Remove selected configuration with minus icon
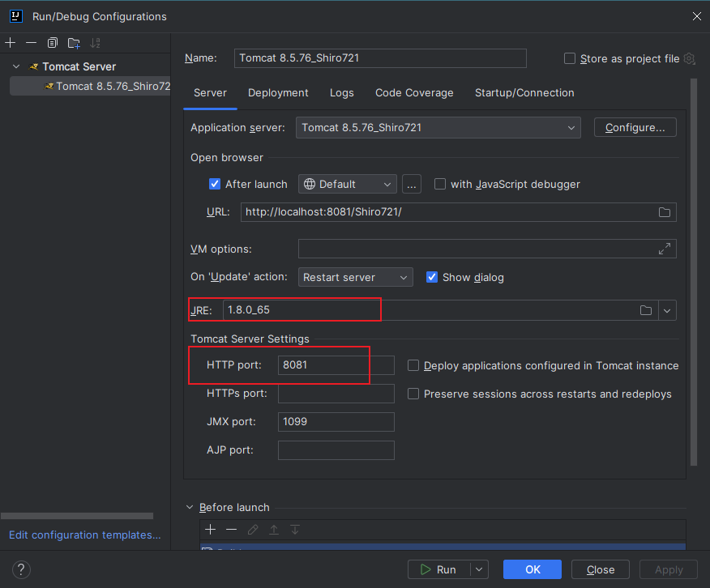This screenshot has height=588, width=710. 31,43
